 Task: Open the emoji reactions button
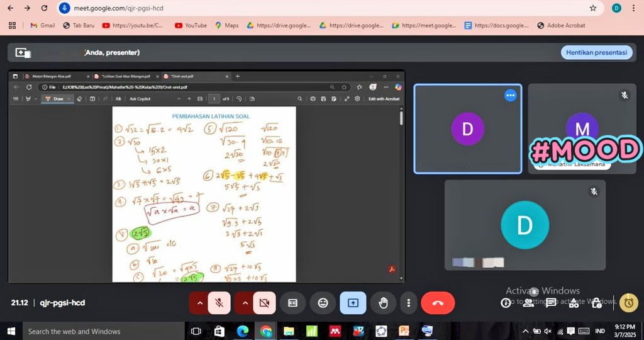click(323, 303)
